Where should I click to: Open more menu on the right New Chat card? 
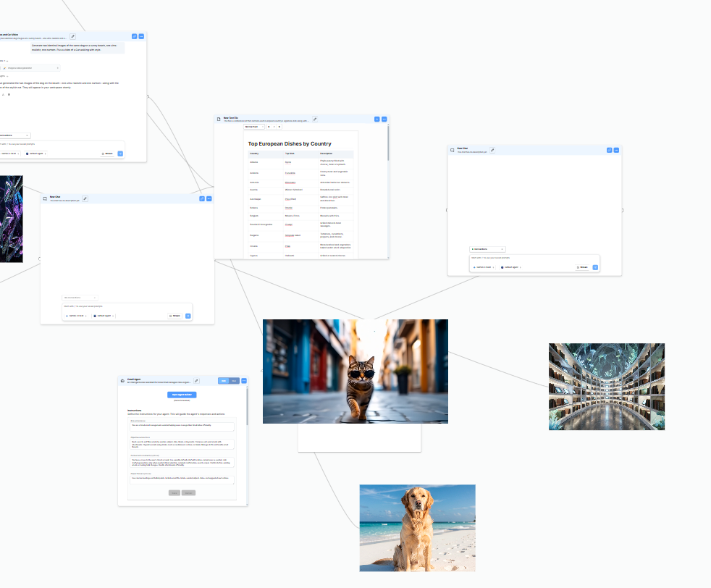coord(616,150)
